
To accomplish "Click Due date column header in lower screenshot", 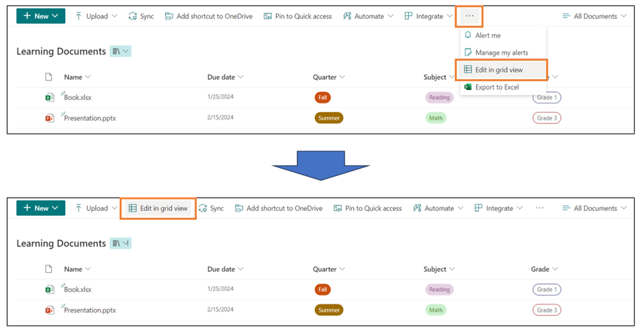I will tap(225, 269).
